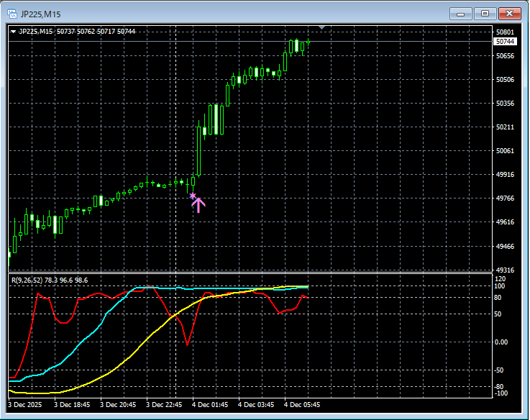Click the purple star marker below the candle

click(x=193, y=196)
